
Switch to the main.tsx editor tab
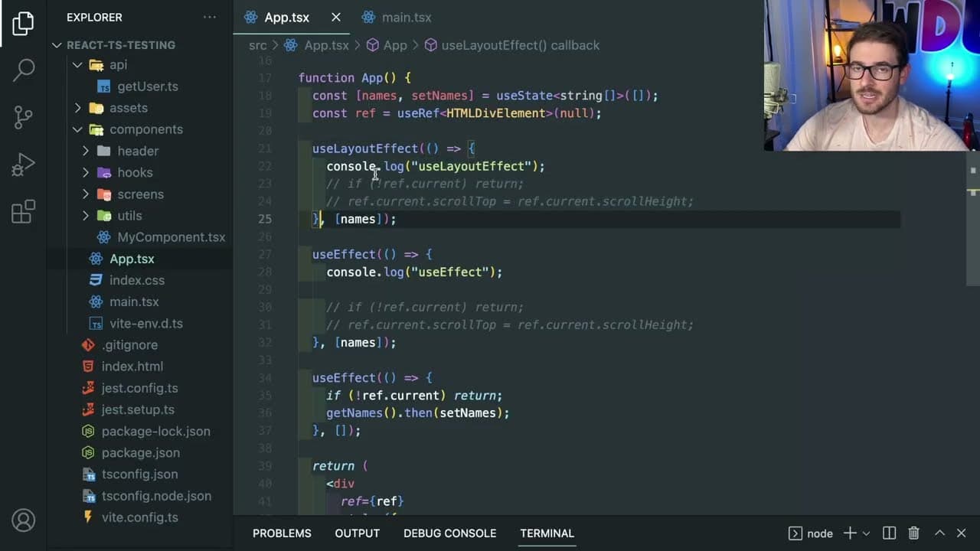tap(397, 17)
